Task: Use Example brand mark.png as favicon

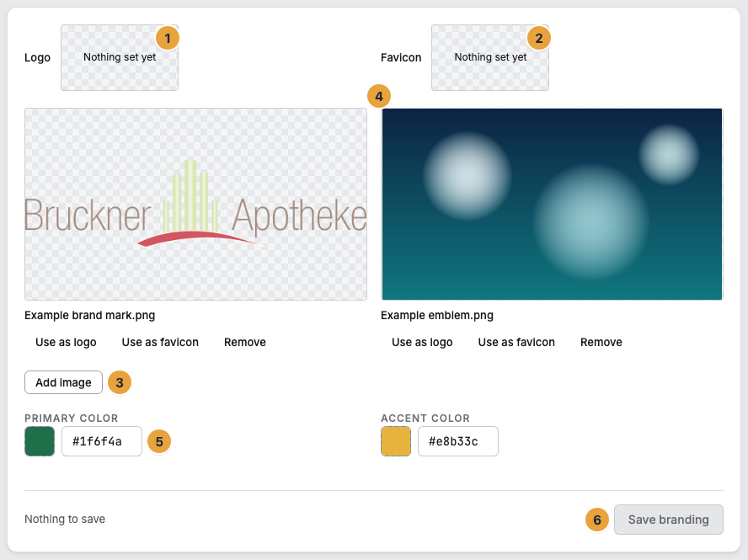Action: point(160,342)
